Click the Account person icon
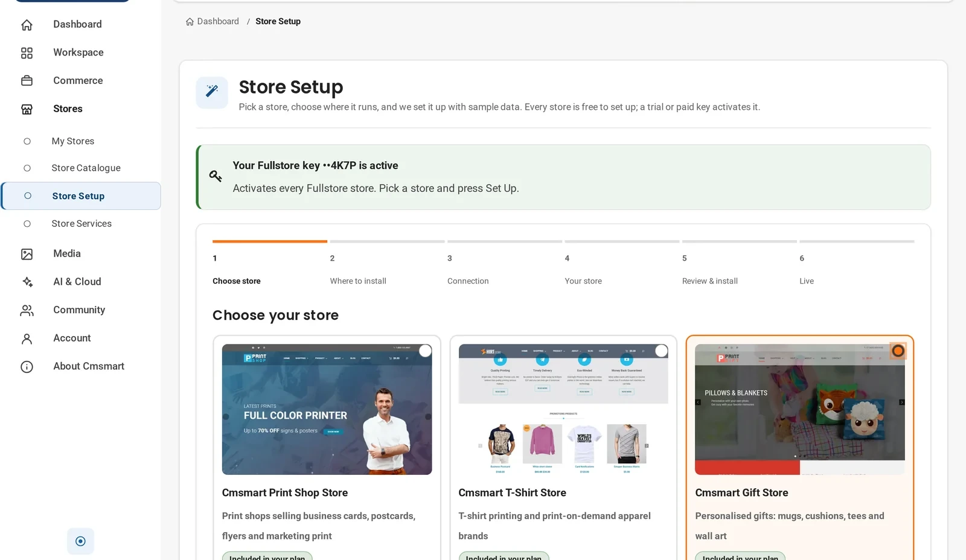The height and width of the screenshot is (560, 966). (x=27, y=339)
